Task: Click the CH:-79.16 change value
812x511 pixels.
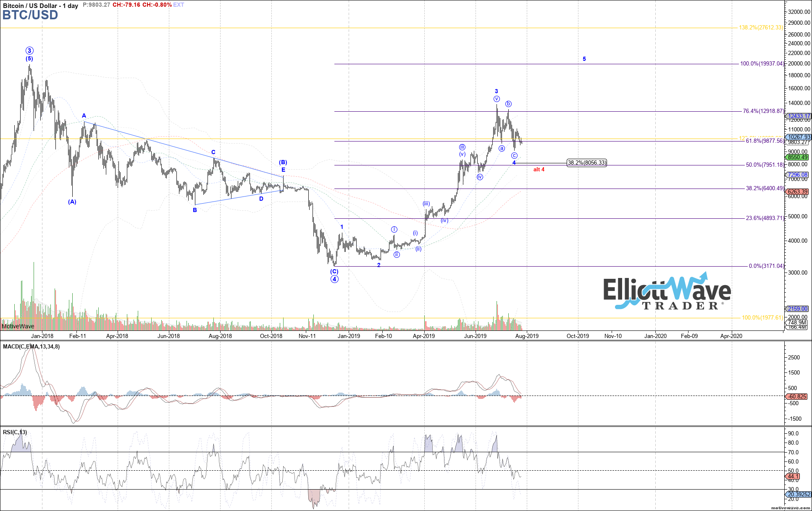Action: [x=126, y=5]
